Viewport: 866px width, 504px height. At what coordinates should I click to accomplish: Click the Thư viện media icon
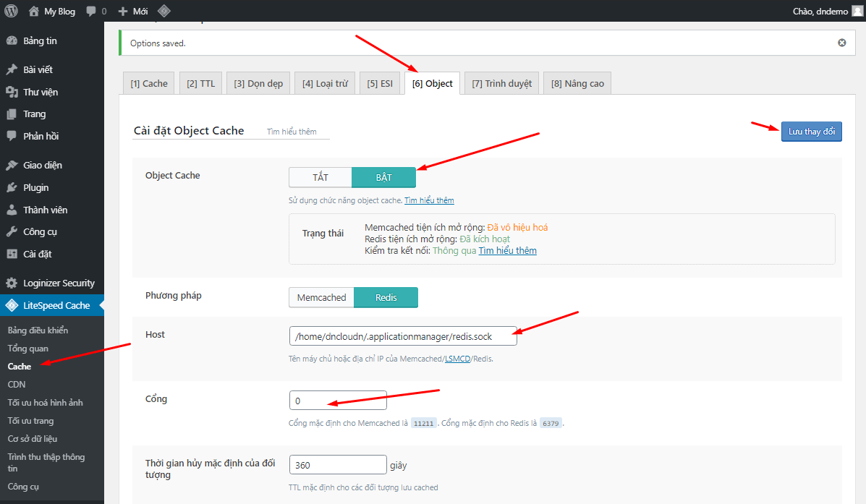click(12, 92)
